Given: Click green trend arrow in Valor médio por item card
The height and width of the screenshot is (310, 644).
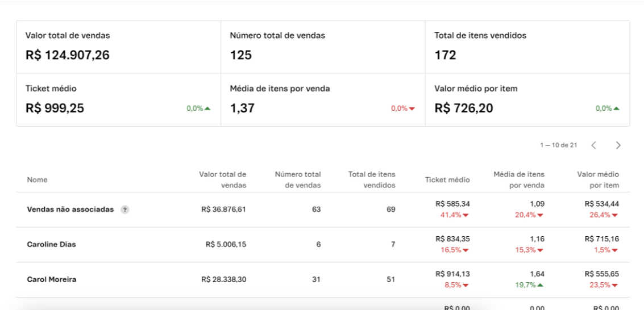Looking at the screenshot, I should (617, 108).
